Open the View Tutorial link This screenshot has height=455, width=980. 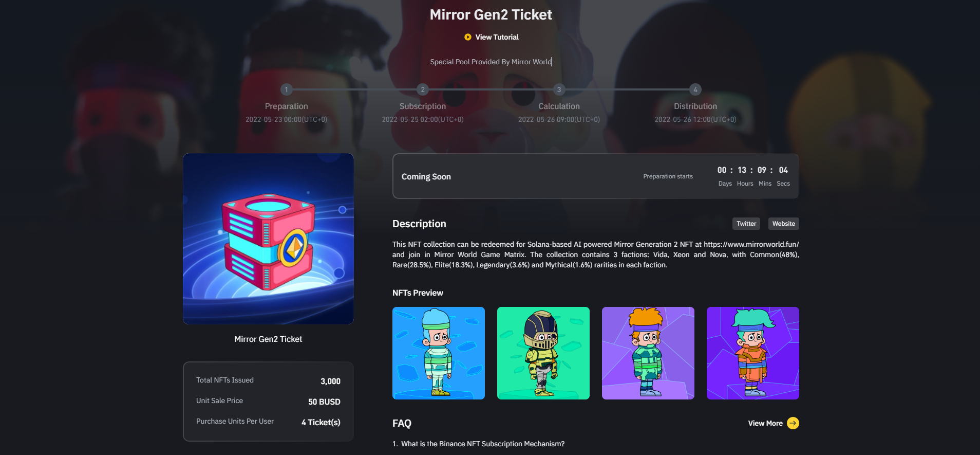497,37
